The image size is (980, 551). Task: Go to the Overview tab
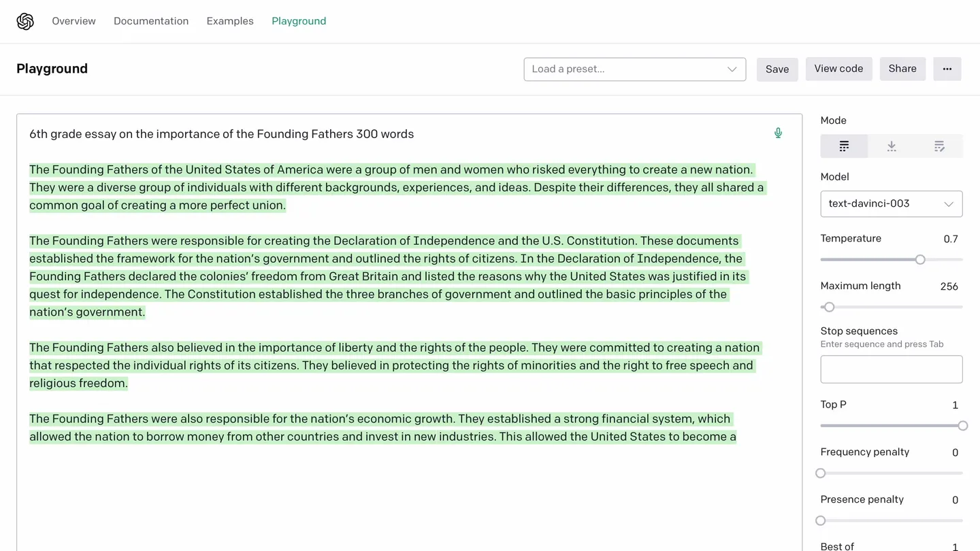coord(73,21)
